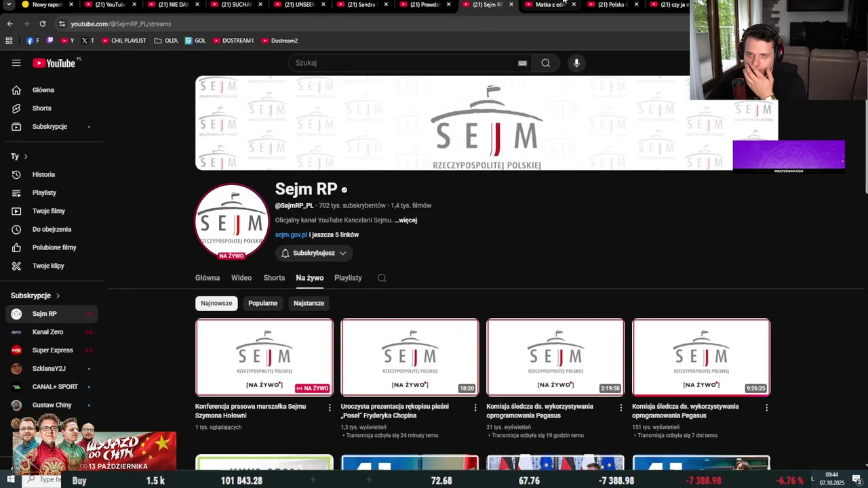The height and width of the screenshot is (488, 868).
Task: Go back with browser back arrow
Action: (x=9, y=24)
